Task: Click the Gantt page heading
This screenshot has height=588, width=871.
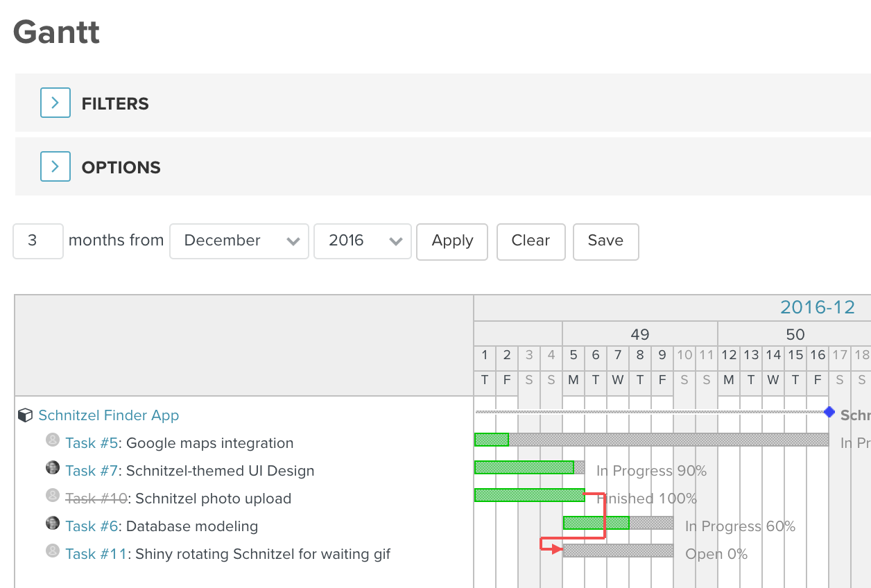Action: 56,31
